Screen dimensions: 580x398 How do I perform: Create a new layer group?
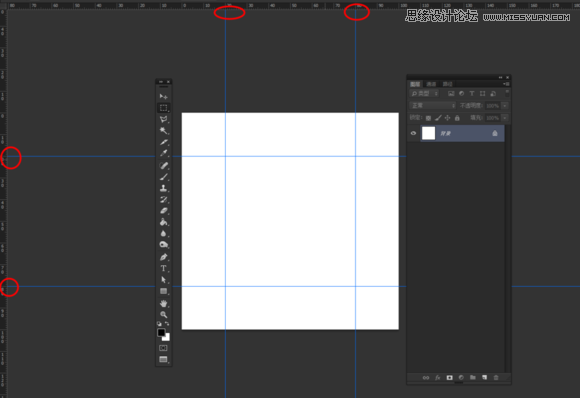click(473, 378)
